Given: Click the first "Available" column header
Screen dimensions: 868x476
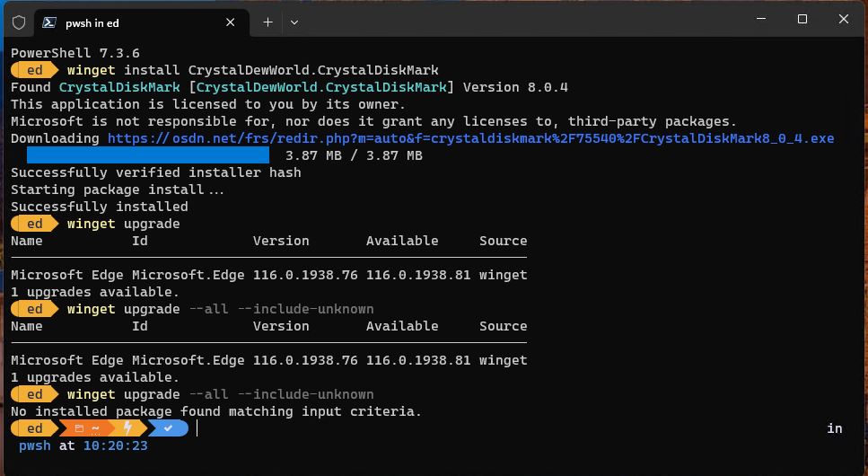Looking at the screenshot, I should coord(402,241).
